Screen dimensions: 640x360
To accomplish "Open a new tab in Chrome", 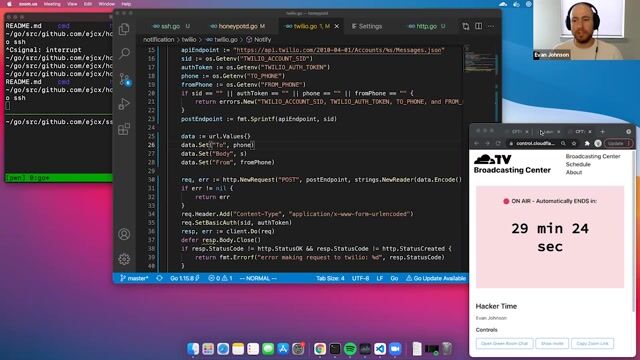I will coord(602,131).
